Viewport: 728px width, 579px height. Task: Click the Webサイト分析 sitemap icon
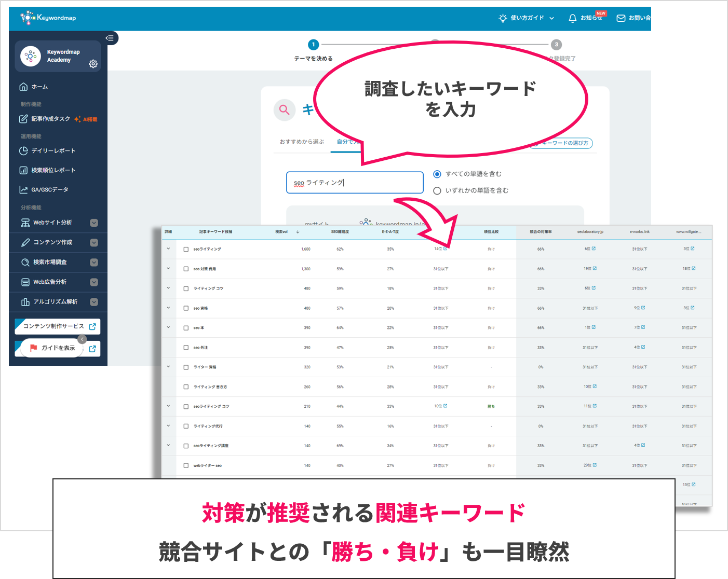tap(25, 223)
